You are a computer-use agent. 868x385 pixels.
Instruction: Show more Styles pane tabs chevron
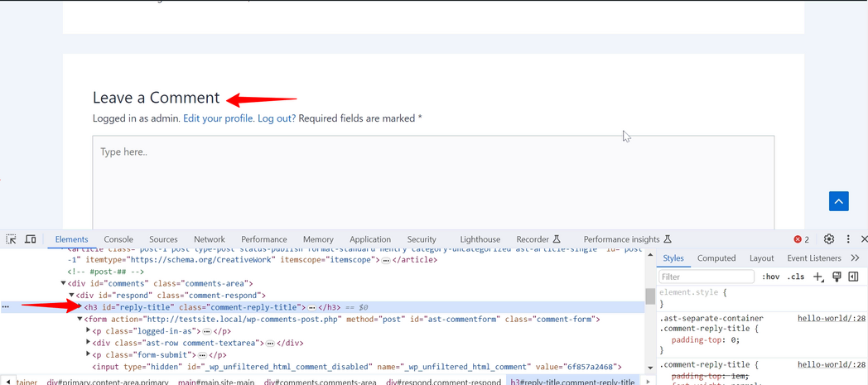pyautogui.click(x=856, y=258)
